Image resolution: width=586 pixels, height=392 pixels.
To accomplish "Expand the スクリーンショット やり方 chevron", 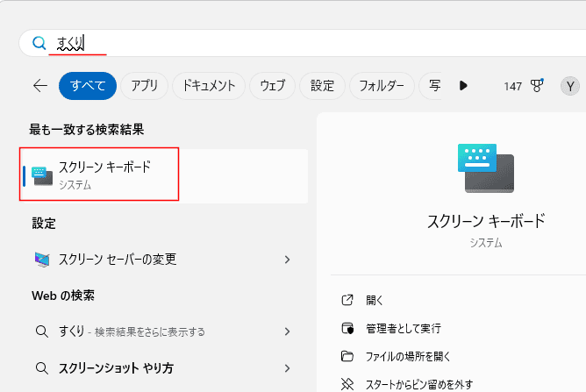I will click(287, 368).
